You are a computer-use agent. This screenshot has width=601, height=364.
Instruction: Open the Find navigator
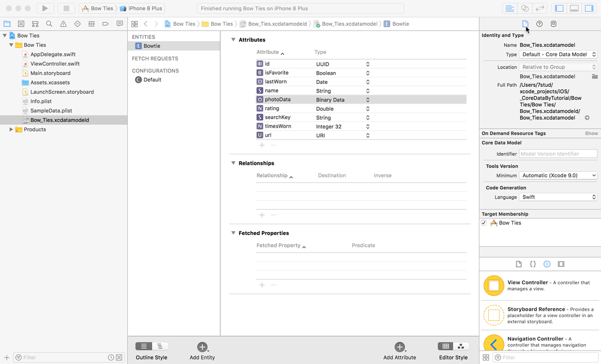49,23
